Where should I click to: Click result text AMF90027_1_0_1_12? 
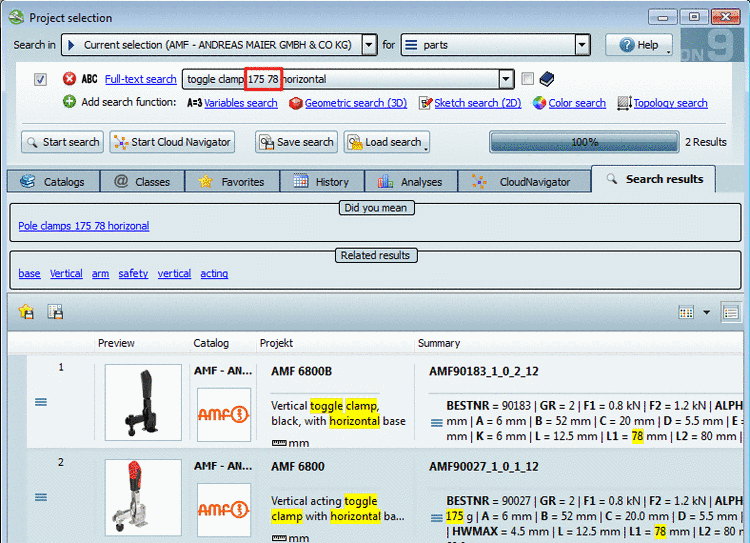pyautogui.click(x=484, y=466)
